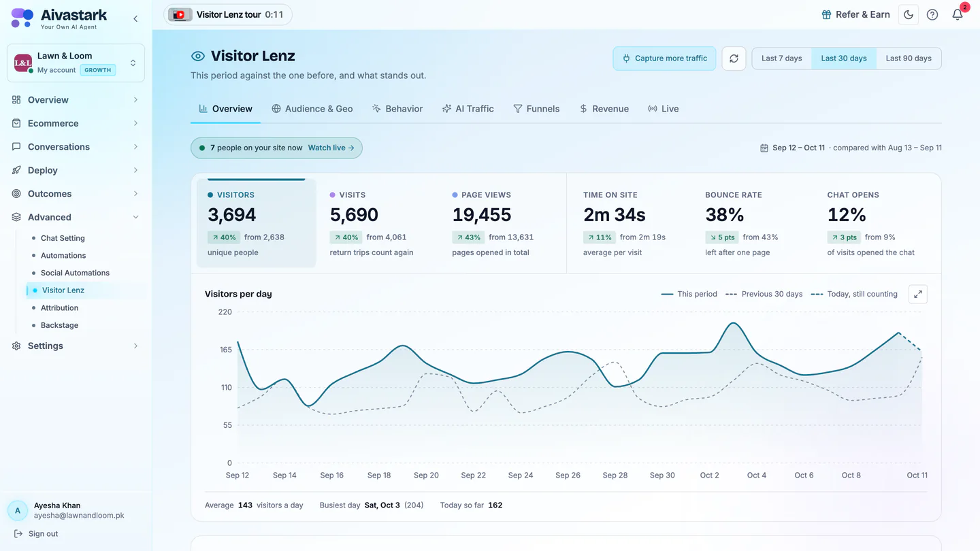This screenshot has height=551, width=980.
Task: Switch to the Audience & Geo tab
Action: (312, 109)
